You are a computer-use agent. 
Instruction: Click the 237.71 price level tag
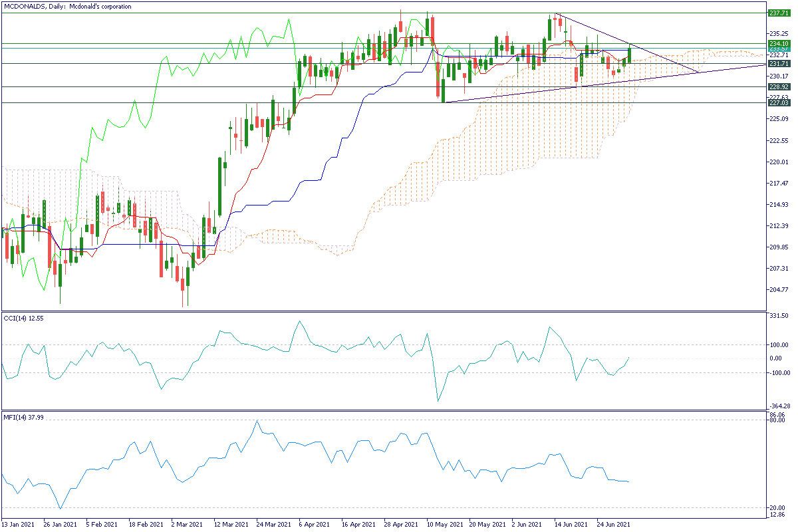pos(778,13)
